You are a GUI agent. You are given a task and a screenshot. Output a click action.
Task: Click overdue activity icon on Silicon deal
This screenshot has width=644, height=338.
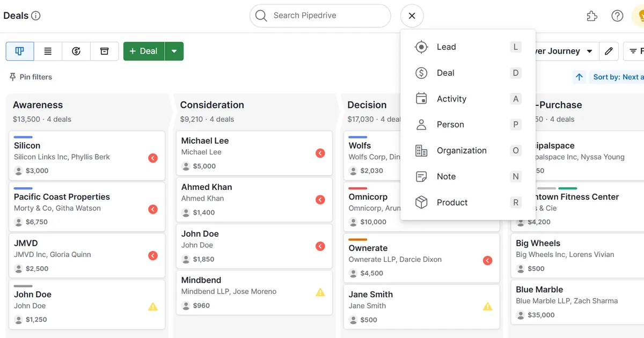153,158
